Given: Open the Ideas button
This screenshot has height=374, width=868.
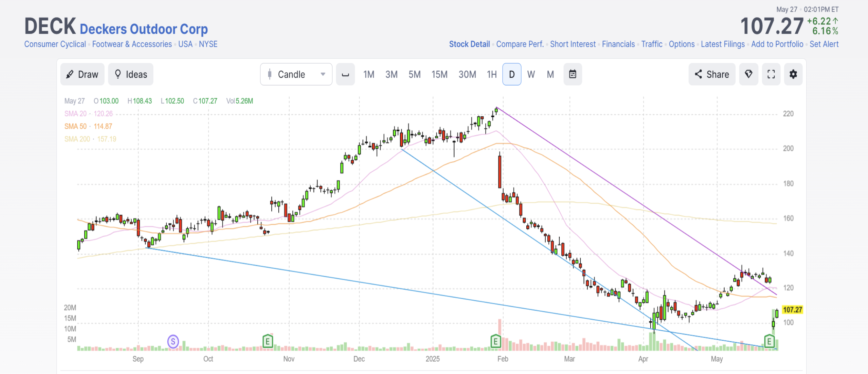Looking at the screenshot, I should click(x=131, y=74).
